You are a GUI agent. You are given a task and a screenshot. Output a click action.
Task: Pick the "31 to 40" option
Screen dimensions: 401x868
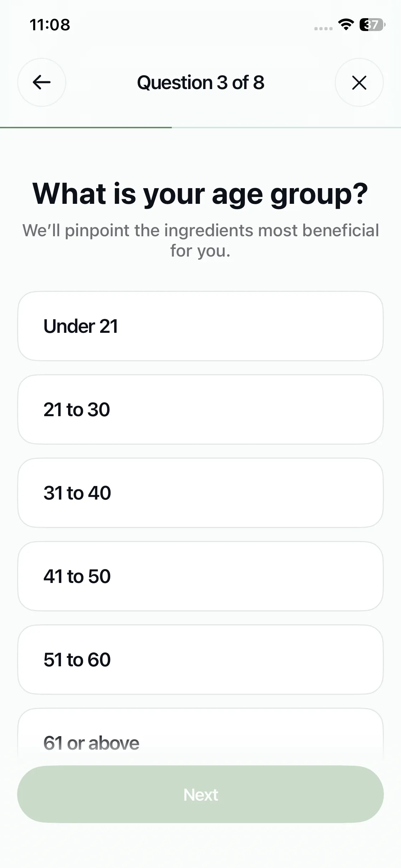pos(200,493)
